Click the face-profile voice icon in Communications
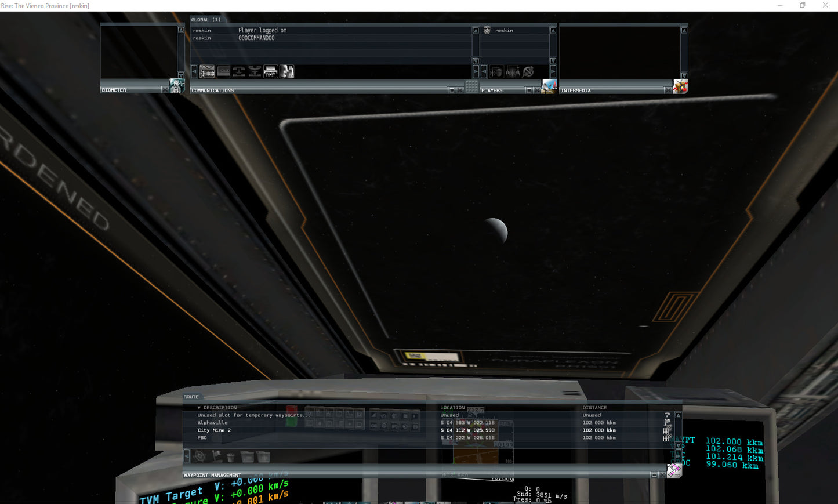This screenshot has height=504, width=838. point(287,71)
